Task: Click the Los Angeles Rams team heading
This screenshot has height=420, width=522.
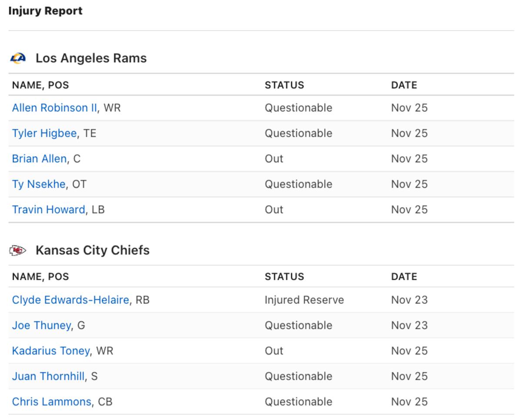Action: point(91,58)
